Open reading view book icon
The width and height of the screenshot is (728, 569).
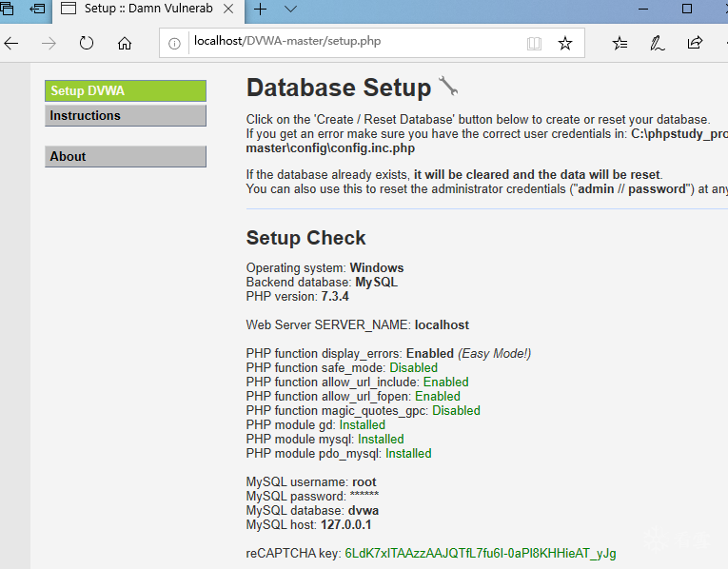[x=534, y=44]
